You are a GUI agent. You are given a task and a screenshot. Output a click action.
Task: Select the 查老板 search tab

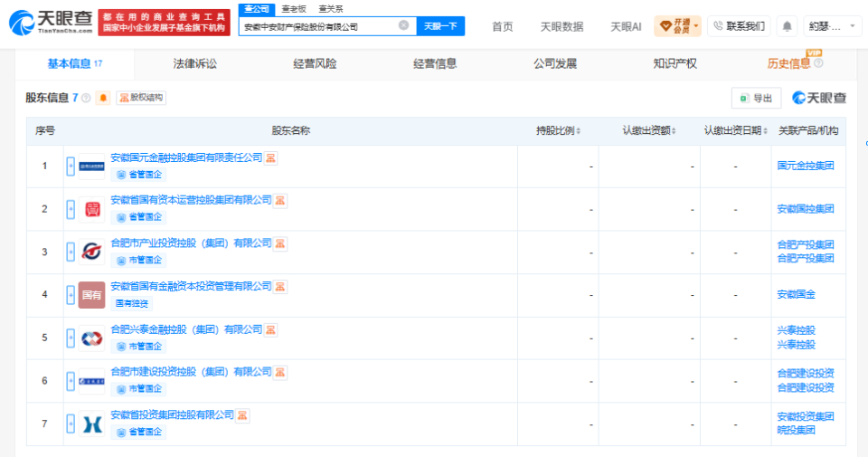tap(294, 9)
